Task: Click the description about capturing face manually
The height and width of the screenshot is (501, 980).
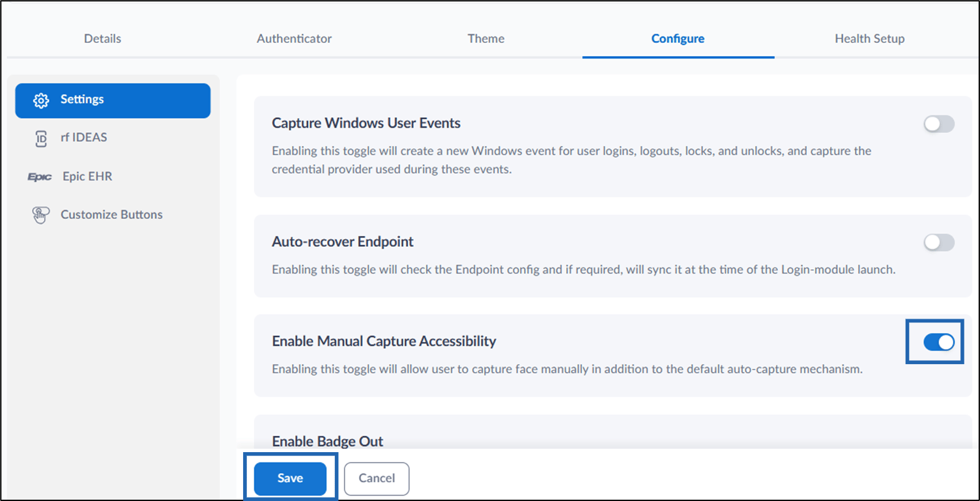Action: click(567, 369)
